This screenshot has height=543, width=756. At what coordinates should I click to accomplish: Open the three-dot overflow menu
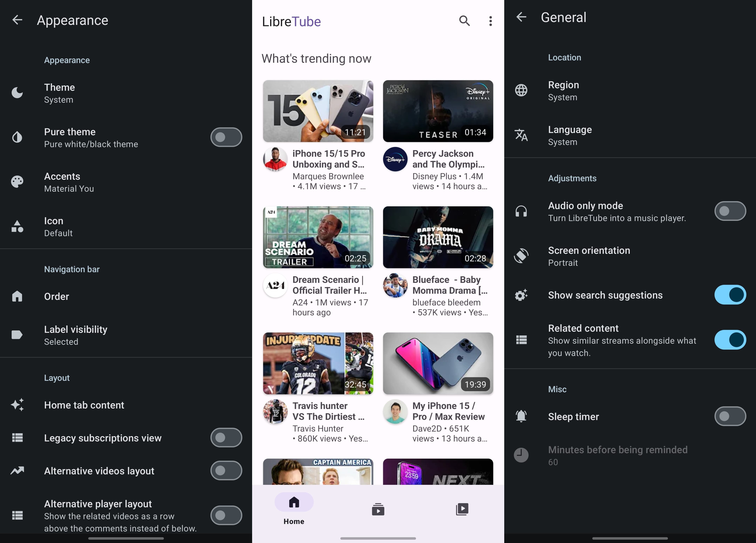pos(490,21)
